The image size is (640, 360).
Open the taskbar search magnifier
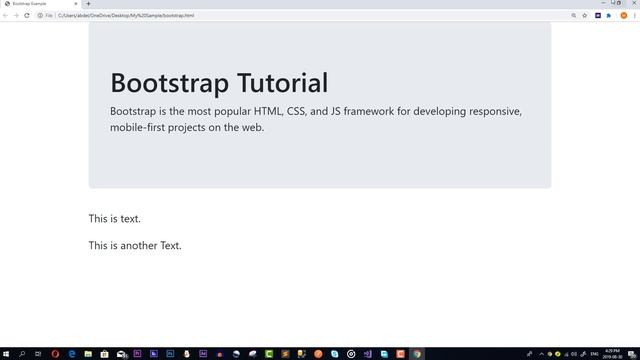pos(22,354)
